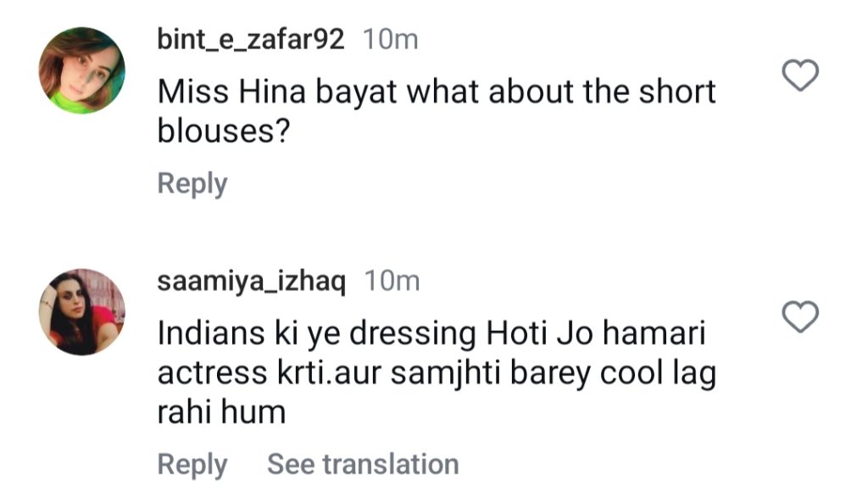Reply to saamiya_izhaq's comment
868x504 pixels.
[192, 464]
